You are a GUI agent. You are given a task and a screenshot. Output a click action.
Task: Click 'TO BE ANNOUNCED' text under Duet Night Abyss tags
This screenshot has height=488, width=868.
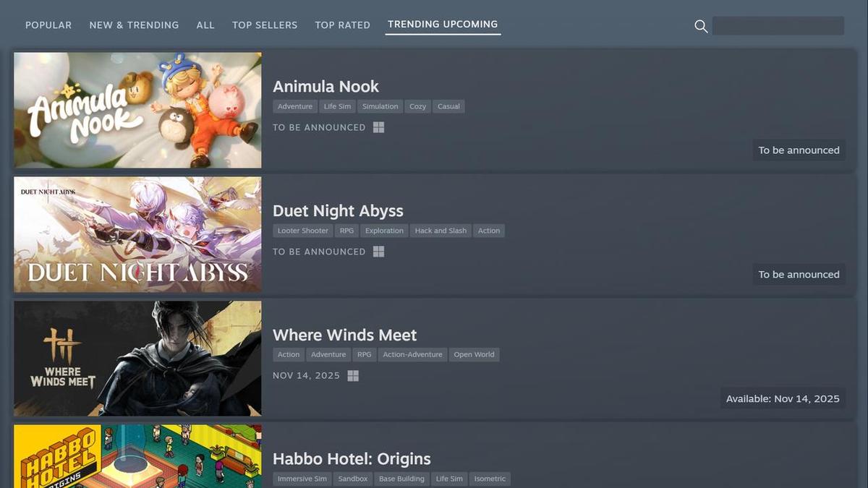click(319, 252)
